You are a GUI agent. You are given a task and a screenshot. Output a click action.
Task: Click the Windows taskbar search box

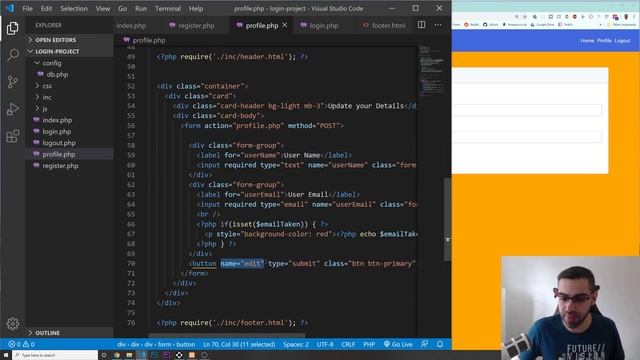tap(55, 355)
